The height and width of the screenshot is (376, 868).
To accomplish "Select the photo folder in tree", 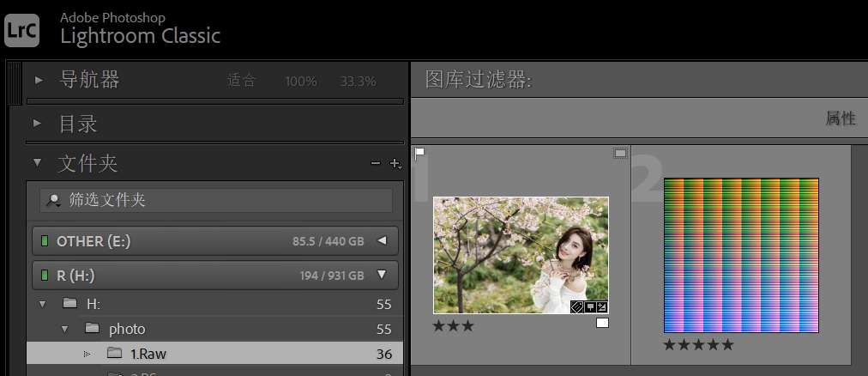I will (x=126, y=329).
